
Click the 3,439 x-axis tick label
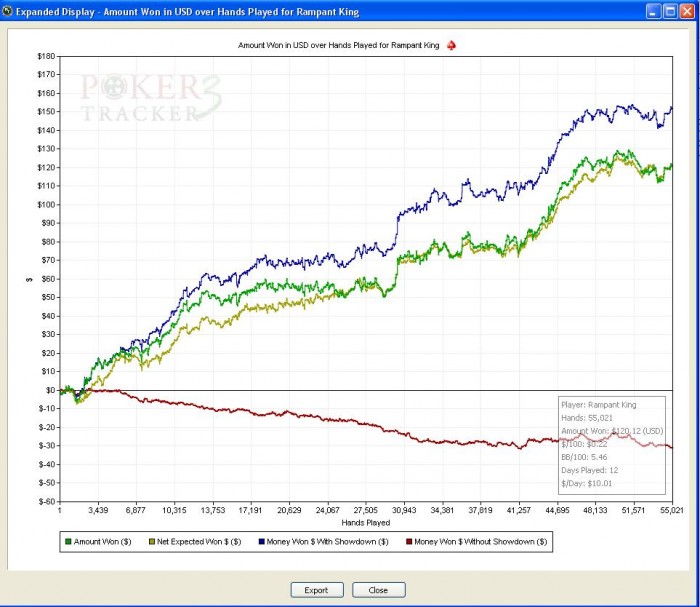tap(98, 510)
